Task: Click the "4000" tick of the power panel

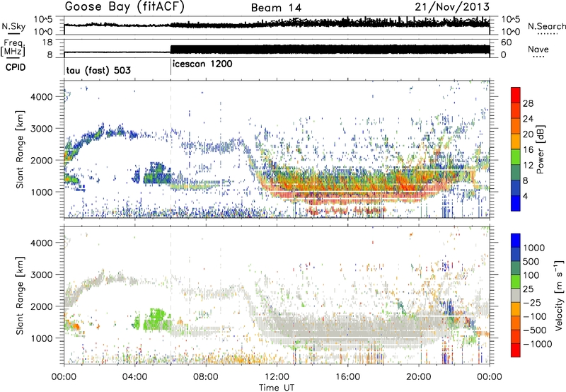Action: click(41, 97)
